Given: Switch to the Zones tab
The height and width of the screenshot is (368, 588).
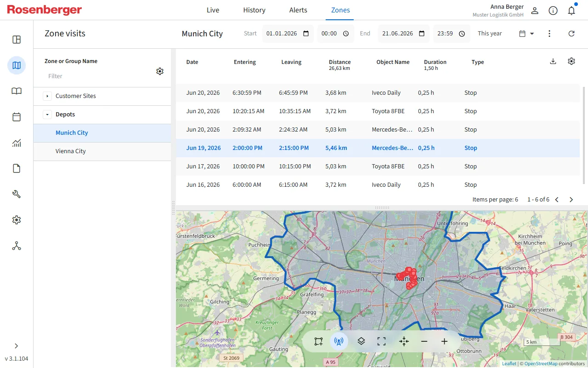Looking at the screenshot, I should tap(340, 10).
